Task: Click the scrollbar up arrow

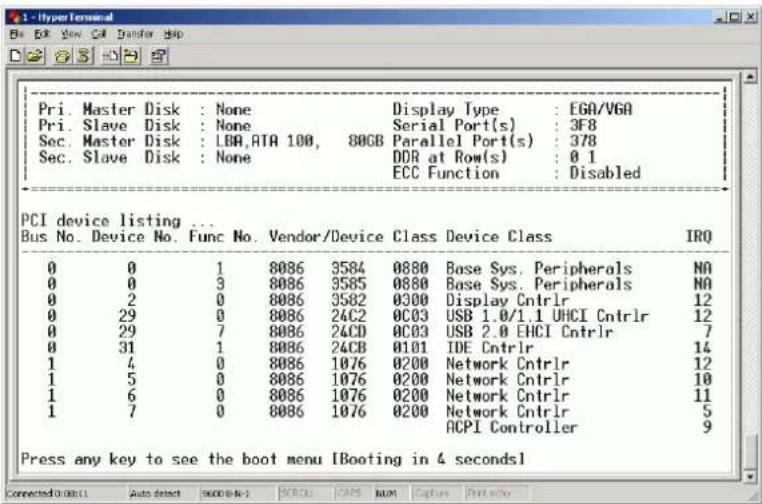Action: click(750, 77)
